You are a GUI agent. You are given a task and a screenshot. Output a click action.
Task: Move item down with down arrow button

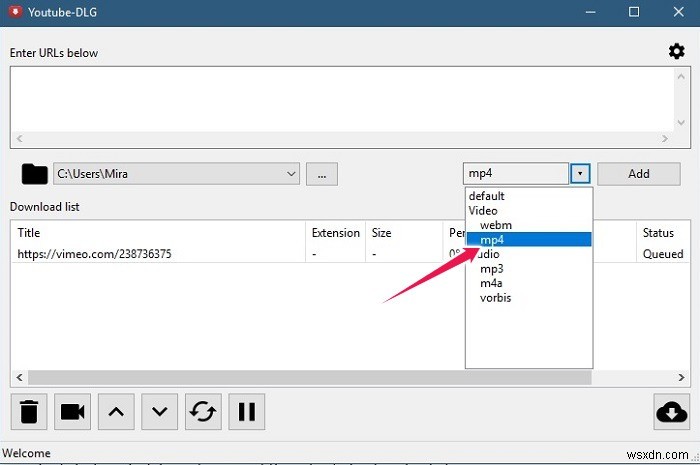point(159,411)
